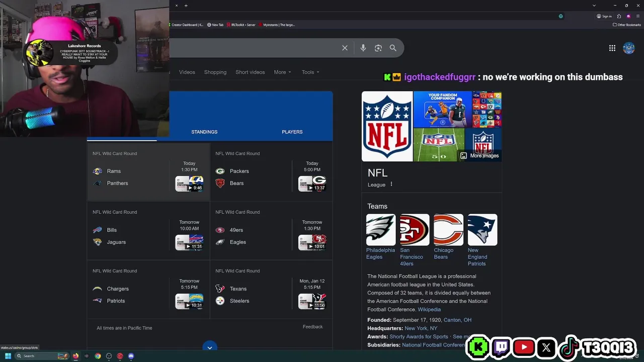The width and height of the screenshot is (644, 362).
Task: Open the New York, NY headquarters link
Action: [421, 328]
